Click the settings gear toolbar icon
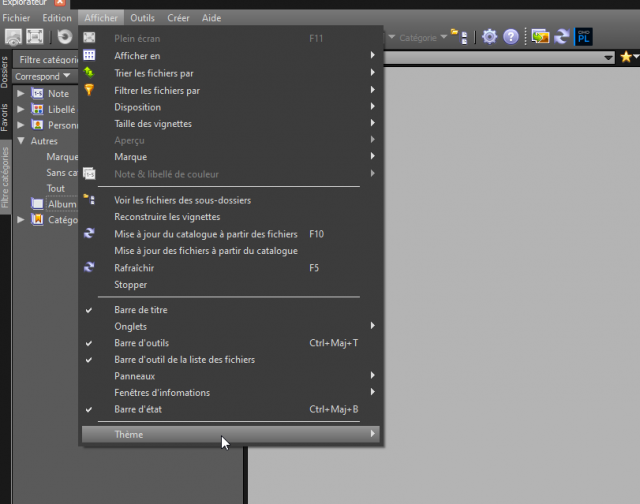Image resolution: width=640 pixels, height=504 pixels. point(489,37)
